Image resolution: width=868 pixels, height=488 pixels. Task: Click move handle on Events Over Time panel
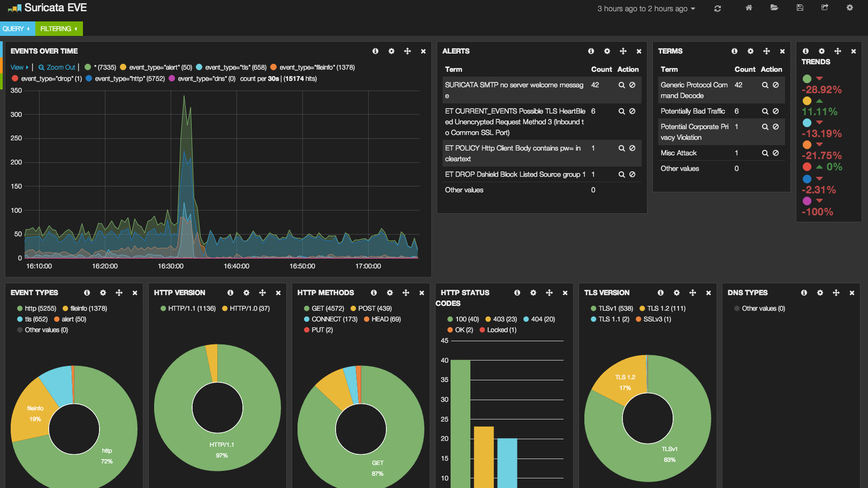pyautogui.click(x=407, y=51)
